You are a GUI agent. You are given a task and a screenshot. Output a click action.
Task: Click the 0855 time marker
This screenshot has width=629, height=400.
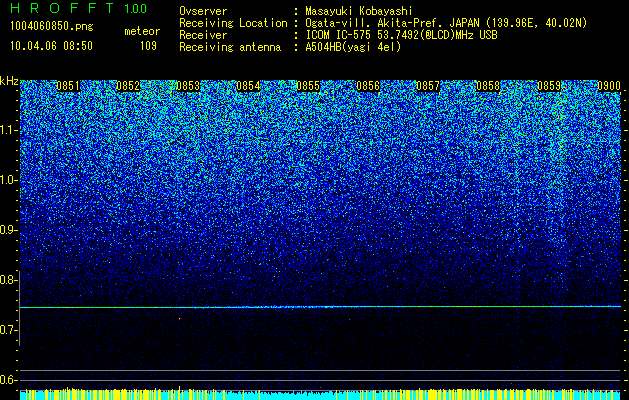308,86
